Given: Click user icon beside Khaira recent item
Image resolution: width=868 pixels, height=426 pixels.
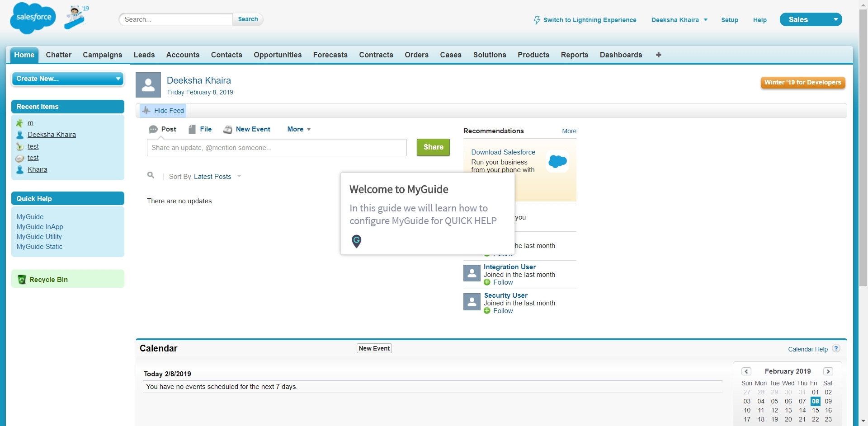Looking at the screenshot, I should coord(19,170).
